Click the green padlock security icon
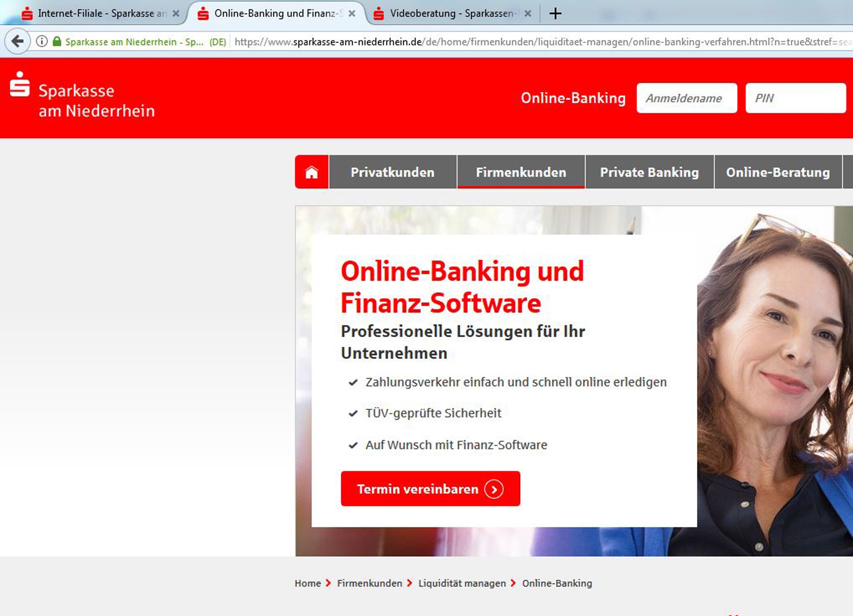853x616 pixels. pyautogui.click(x=57, y=41)
